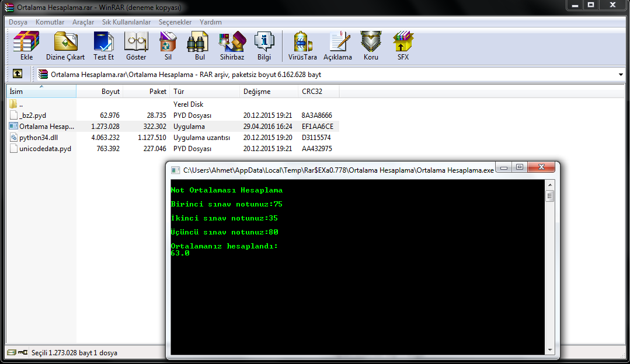This screenshot has width=630, height=364.
Task: Click CRC value EF1AA6CE
Action: (x=318, y=127)
